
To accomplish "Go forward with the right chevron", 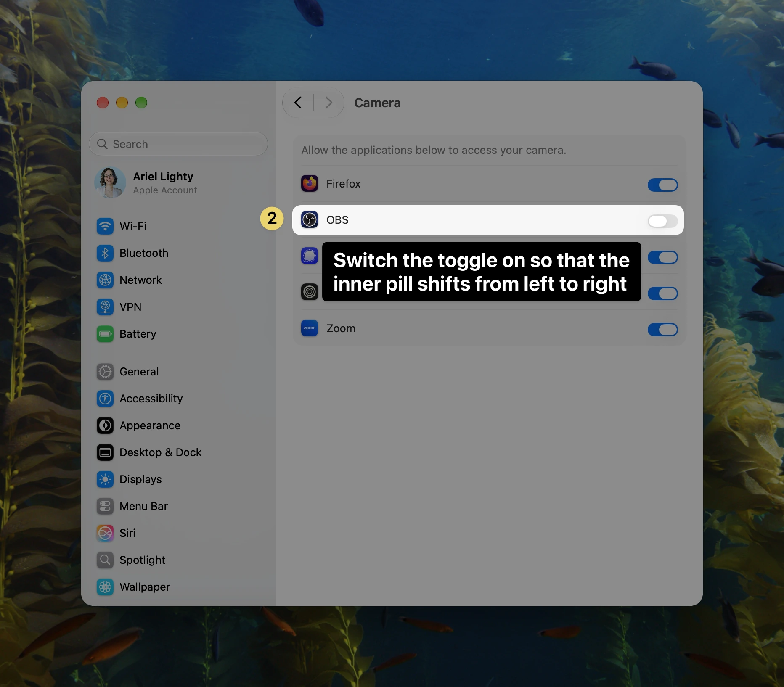I will [x=329, y=103].
